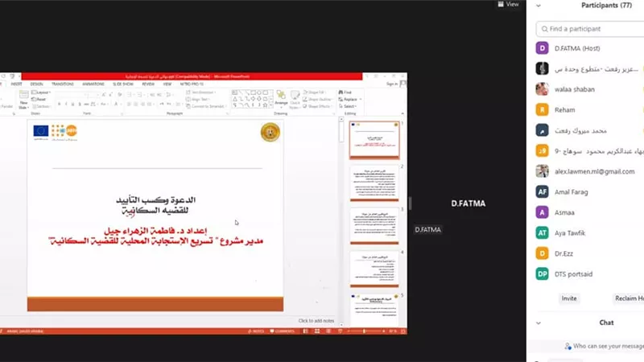
Task: Switch to Normal view icon
Action: [305, 331]
